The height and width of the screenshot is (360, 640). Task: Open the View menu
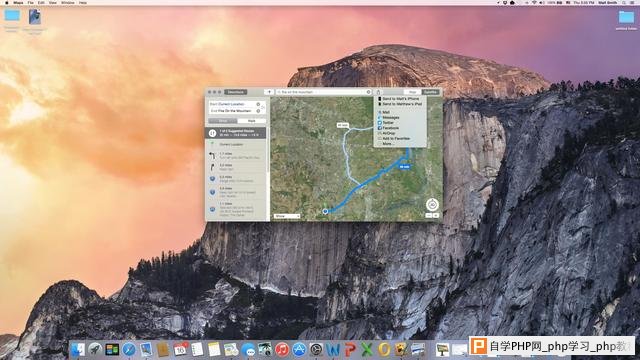click(x=53, y=2)
